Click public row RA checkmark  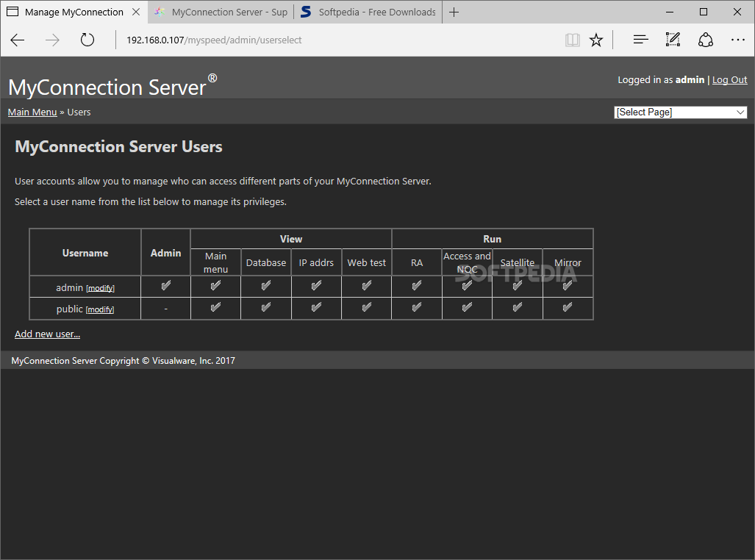coord(417,307)
